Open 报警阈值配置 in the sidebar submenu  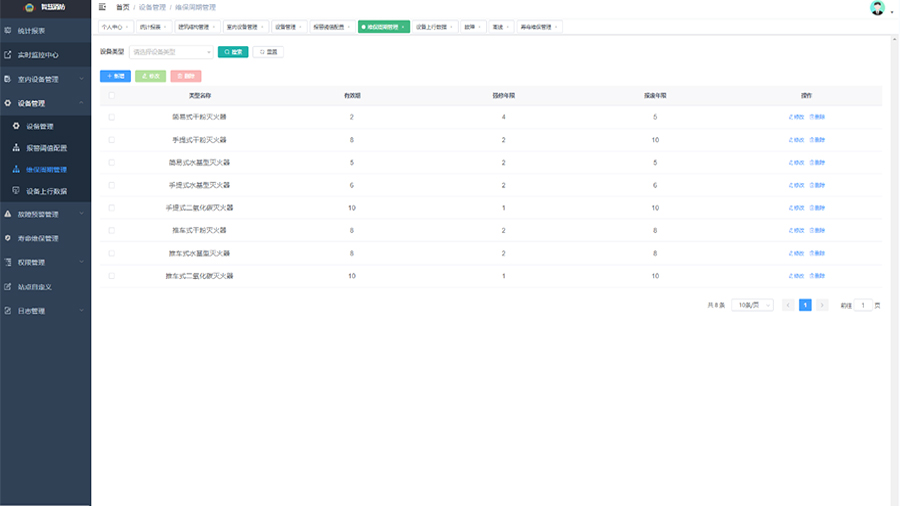coord(46,148)
